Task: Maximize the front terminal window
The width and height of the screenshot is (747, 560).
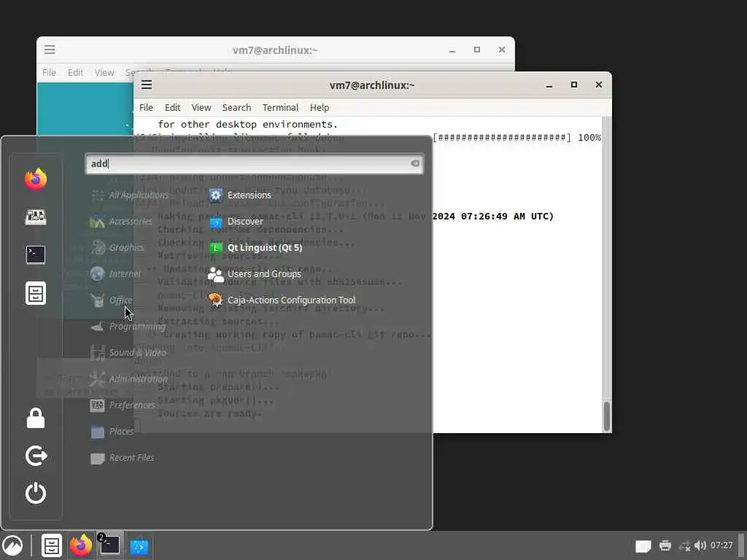Action: (x=574, y=85)
